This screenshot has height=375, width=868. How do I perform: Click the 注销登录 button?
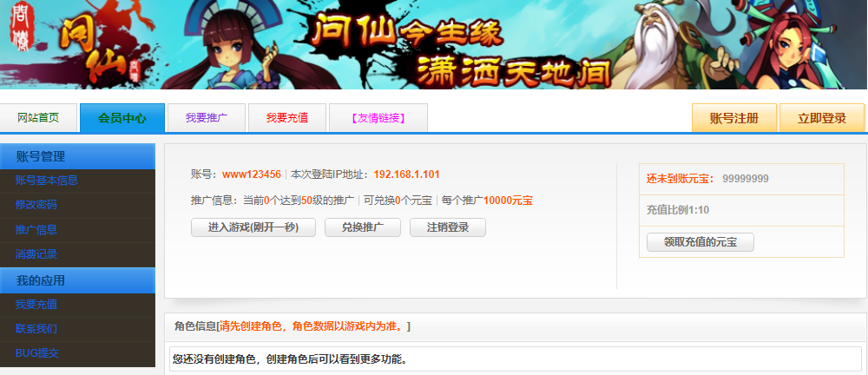tap(448, 227)
